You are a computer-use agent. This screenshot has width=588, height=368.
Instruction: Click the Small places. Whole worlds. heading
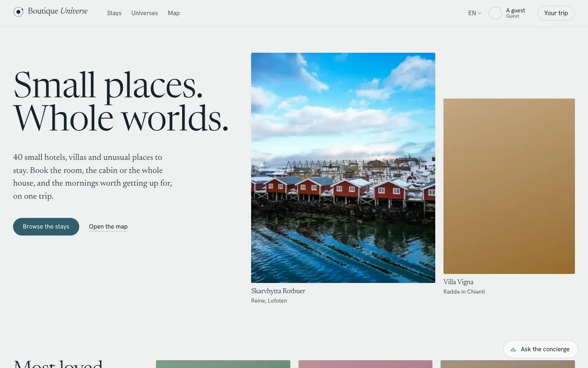pyautogui.click(x=121, y=101)
